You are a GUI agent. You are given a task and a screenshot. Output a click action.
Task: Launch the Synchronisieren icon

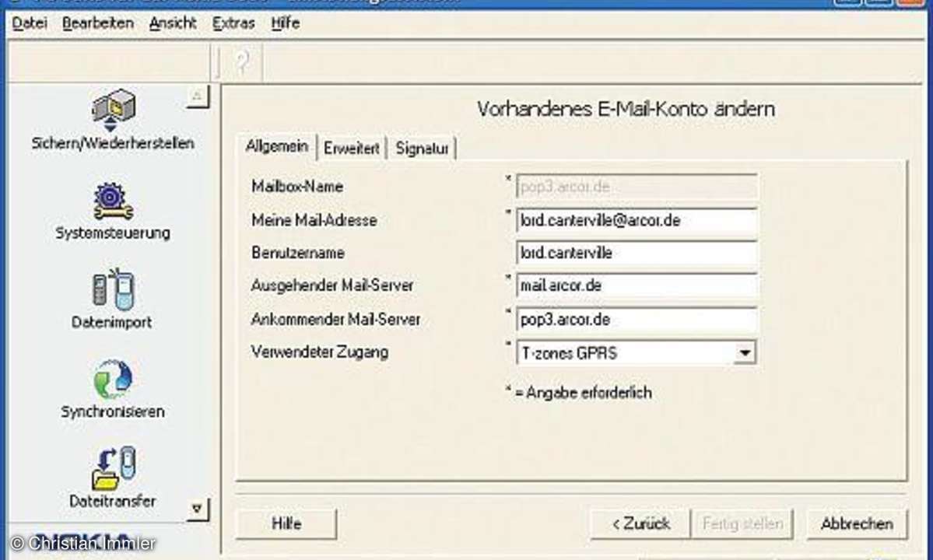[113, 380]
